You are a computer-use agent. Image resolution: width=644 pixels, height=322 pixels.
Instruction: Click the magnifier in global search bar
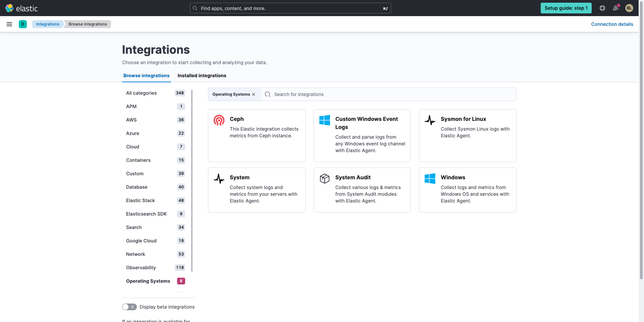pyautogui.click(x=195, y=8)
